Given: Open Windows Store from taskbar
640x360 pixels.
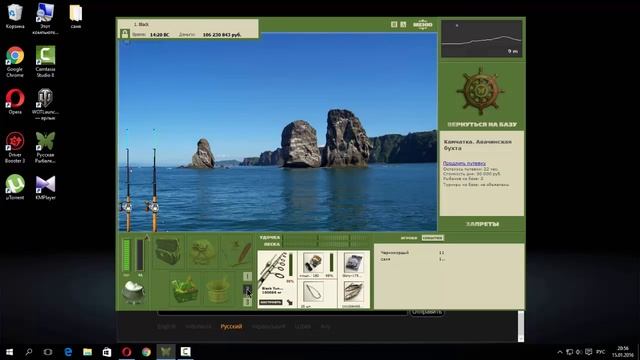Looking at the screenshot, I should (107, 351).
